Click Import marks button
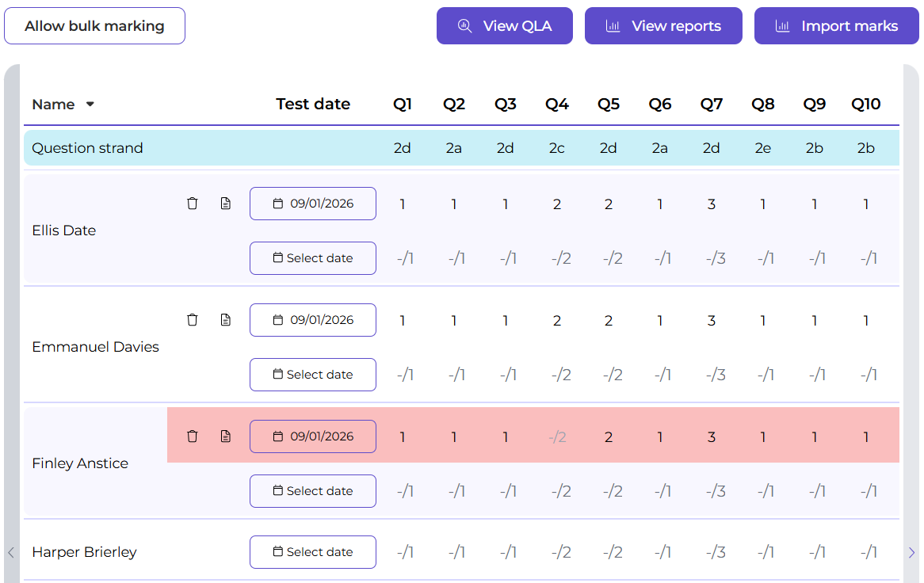The height and width of the screenshot is (583, 924). coord(836,26)
